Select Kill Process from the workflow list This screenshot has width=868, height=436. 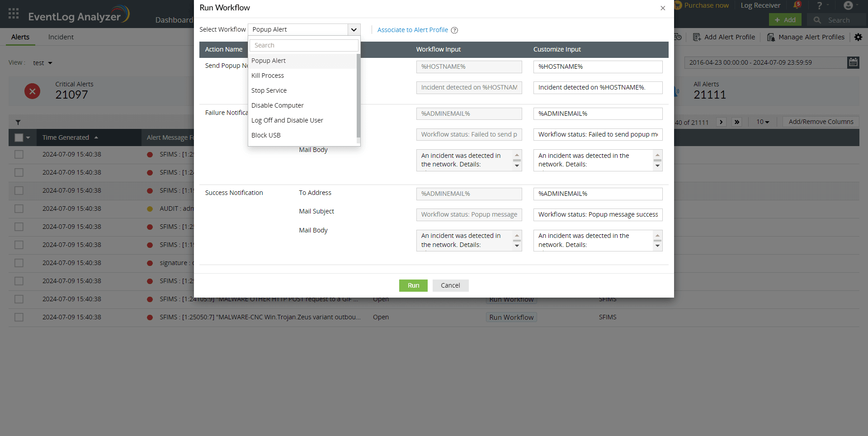[x=268, y=75]
